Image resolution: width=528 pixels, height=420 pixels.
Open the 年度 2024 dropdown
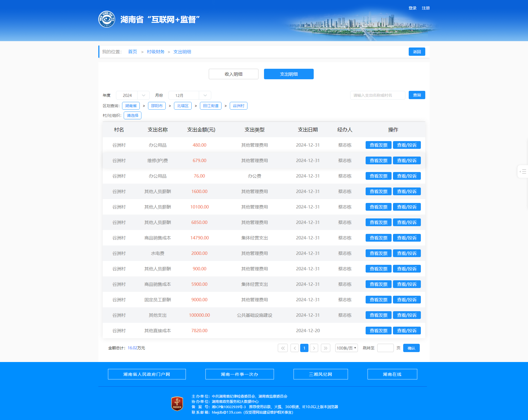[133, 95]
